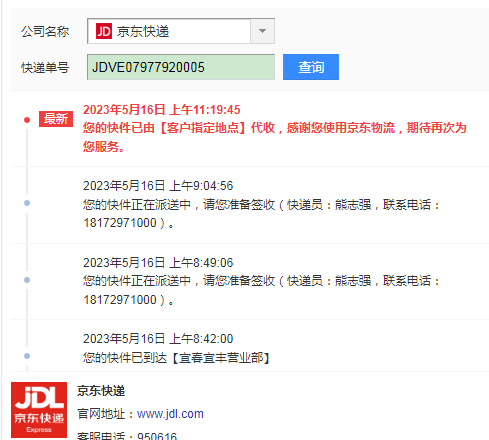Click the tracking number input field
Screen dimensions: 489x440
(181, 67)
